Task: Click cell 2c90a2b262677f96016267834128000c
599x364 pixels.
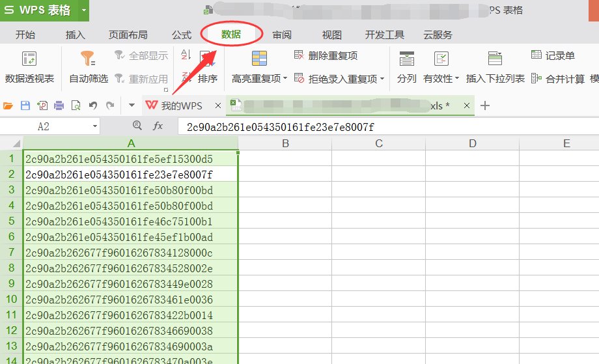Action: (x=131, y=253)
